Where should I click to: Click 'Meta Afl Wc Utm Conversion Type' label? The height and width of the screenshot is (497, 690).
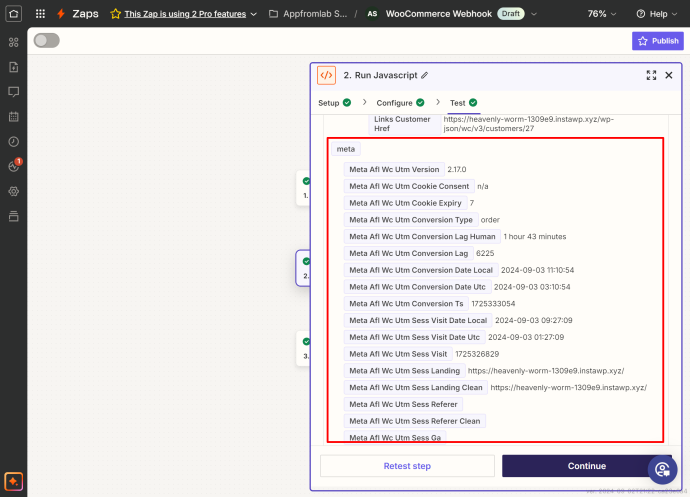pos(411,220)
